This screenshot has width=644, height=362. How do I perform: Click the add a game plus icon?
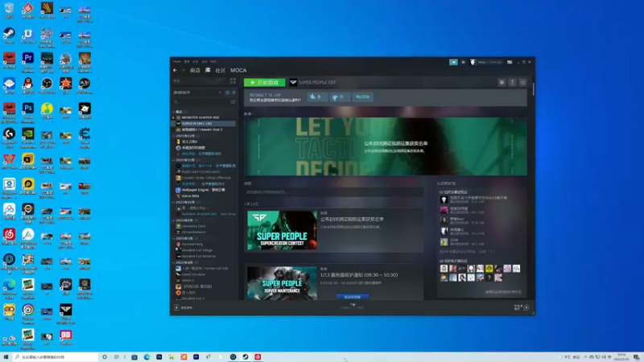[176, 307]
